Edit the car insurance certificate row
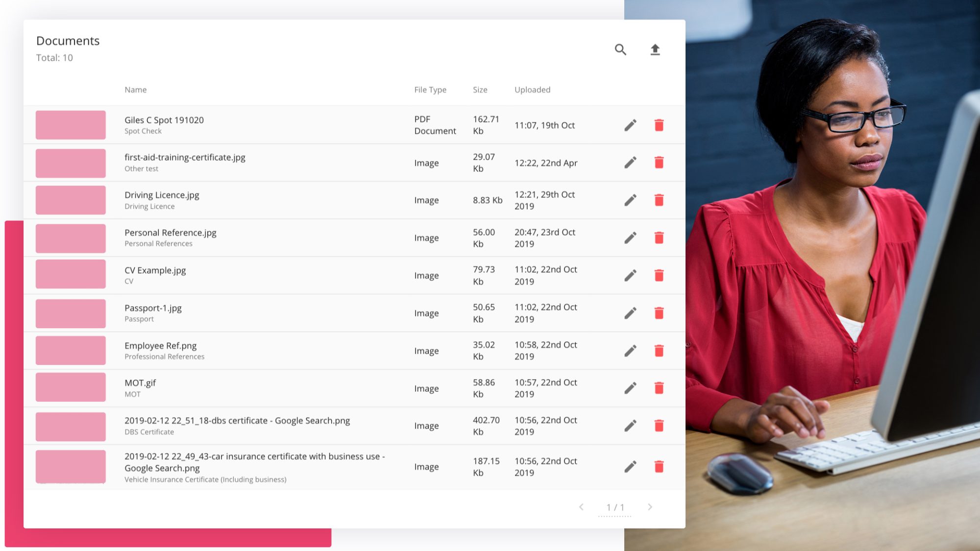Viewport: 980px width, 551px height. coord(631,467)
